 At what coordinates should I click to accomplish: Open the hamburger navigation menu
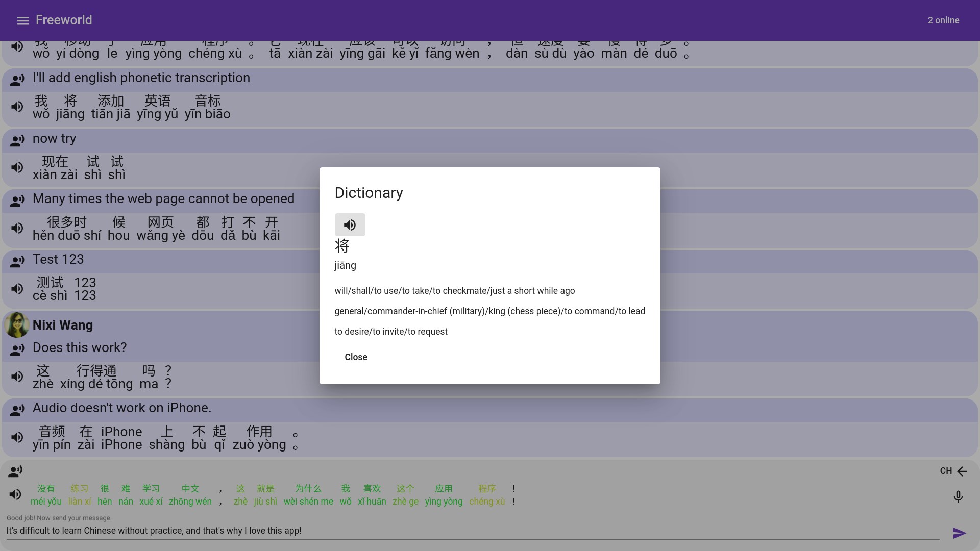(22, 21)
